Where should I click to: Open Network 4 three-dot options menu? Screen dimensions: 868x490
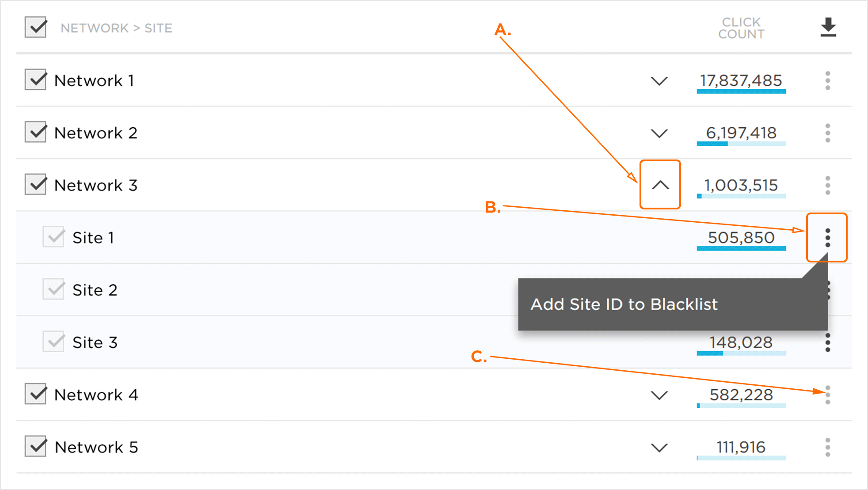click(x=827, y=395)
